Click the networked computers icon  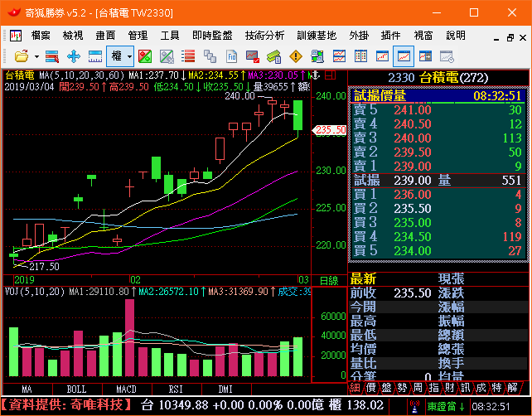point(317,56)
